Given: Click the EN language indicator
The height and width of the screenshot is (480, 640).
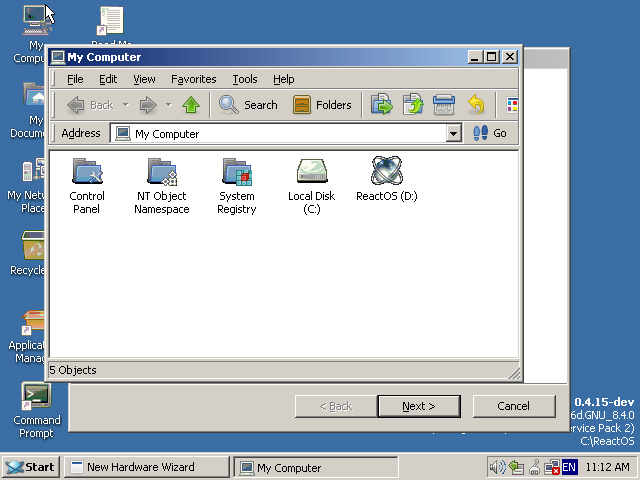Looking at the screenshot, I should pos(569,467).
